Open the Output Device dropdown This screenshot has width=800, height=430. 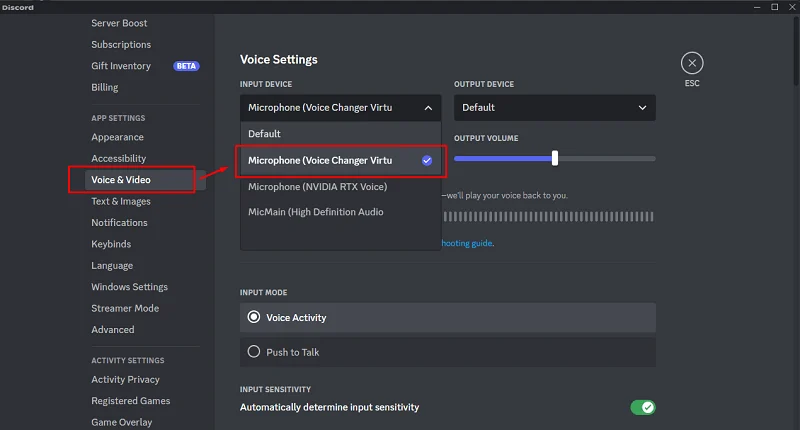click(555, 108)
